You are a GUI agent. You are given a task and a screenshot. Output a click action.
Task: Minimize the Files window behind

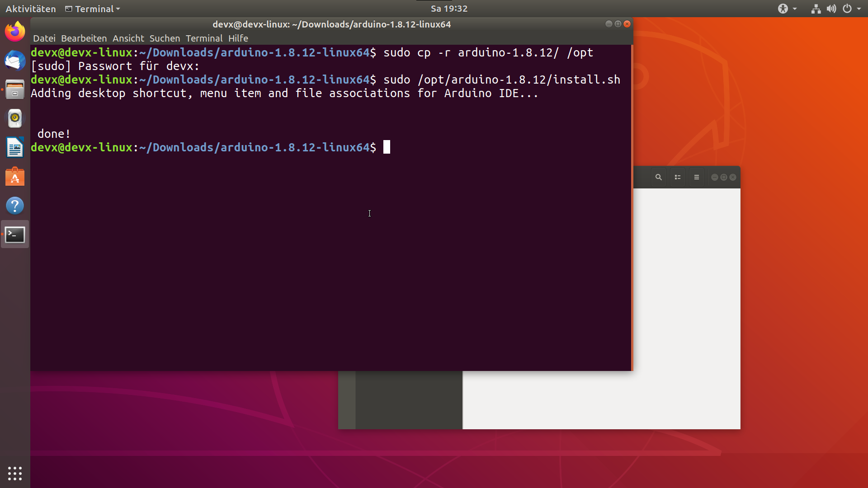tap(715, 177)
